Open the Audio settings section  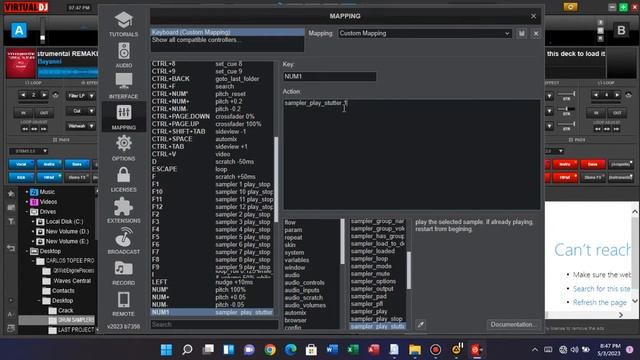pos(124,55)
